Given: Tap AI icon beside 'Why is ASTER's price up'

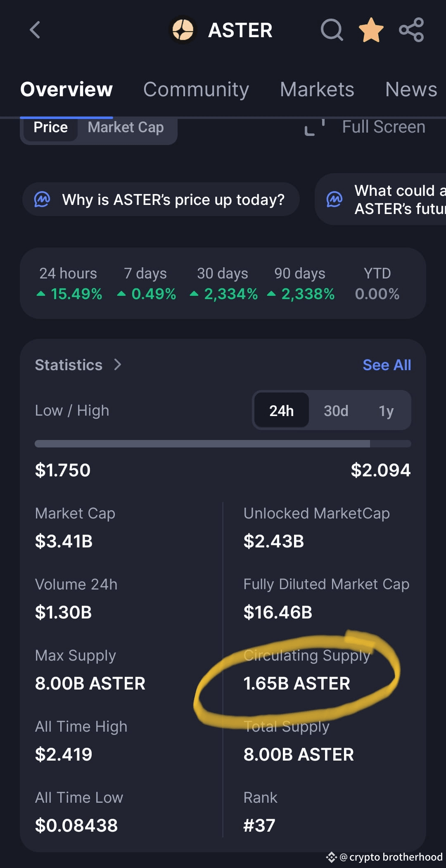Looking at the screenshot, I should [42, 200].
